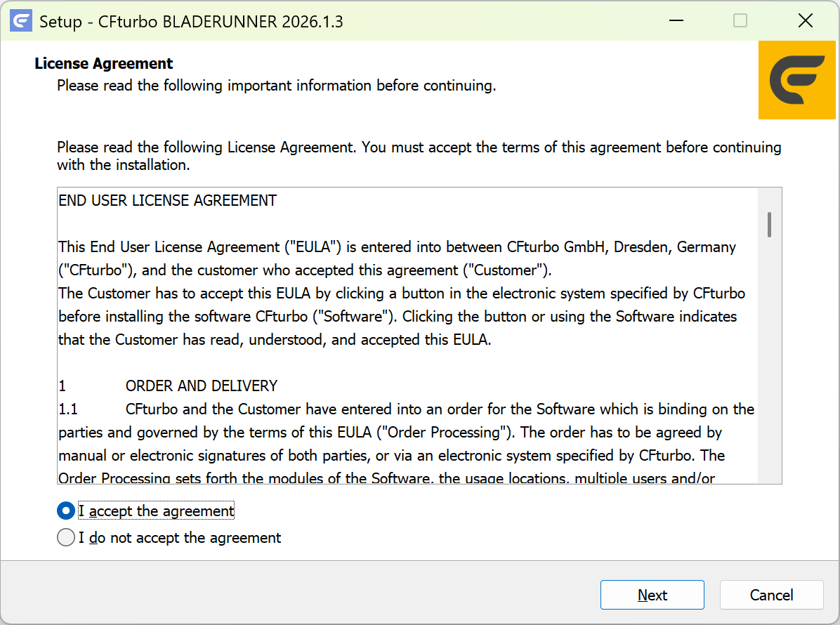
Task: Click the yellow CFturbo logo image
Action: 796,80
